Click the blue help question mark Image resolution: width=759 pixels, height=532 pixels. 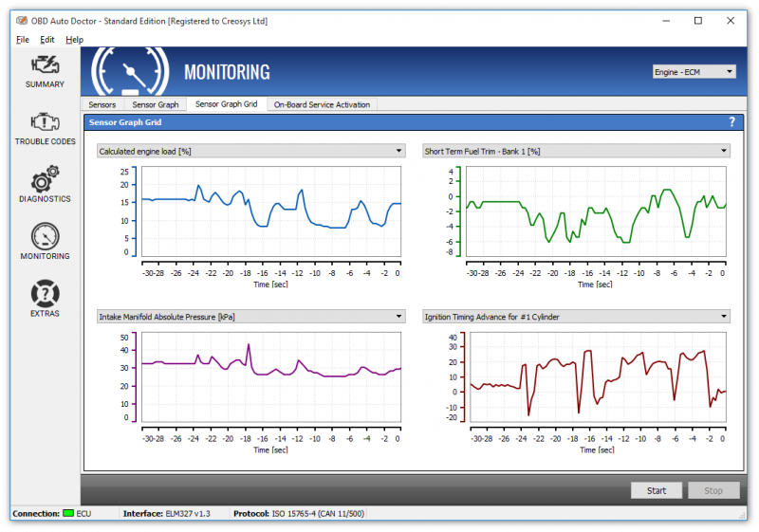(x=731, y=122)
